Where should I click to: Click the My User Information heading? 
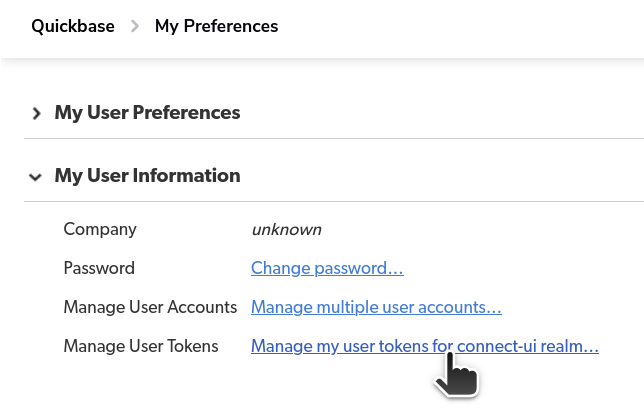click(x=147, y=176)
